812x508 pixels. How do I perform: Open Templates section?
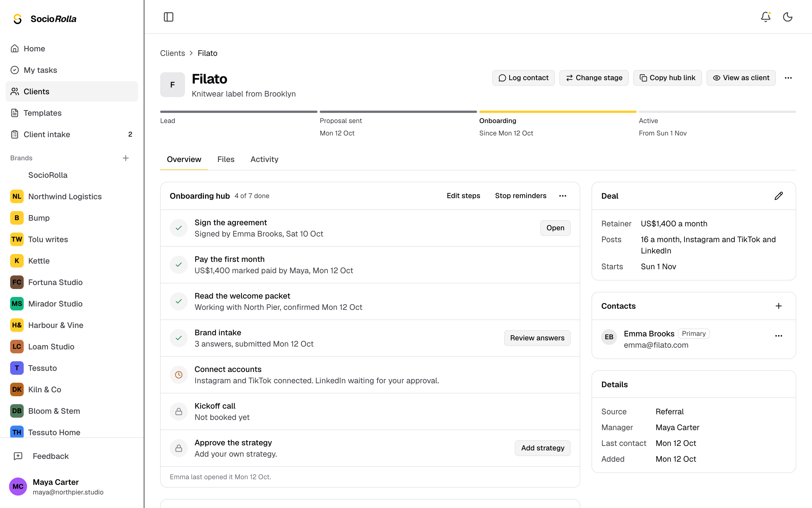click(72, 113)
